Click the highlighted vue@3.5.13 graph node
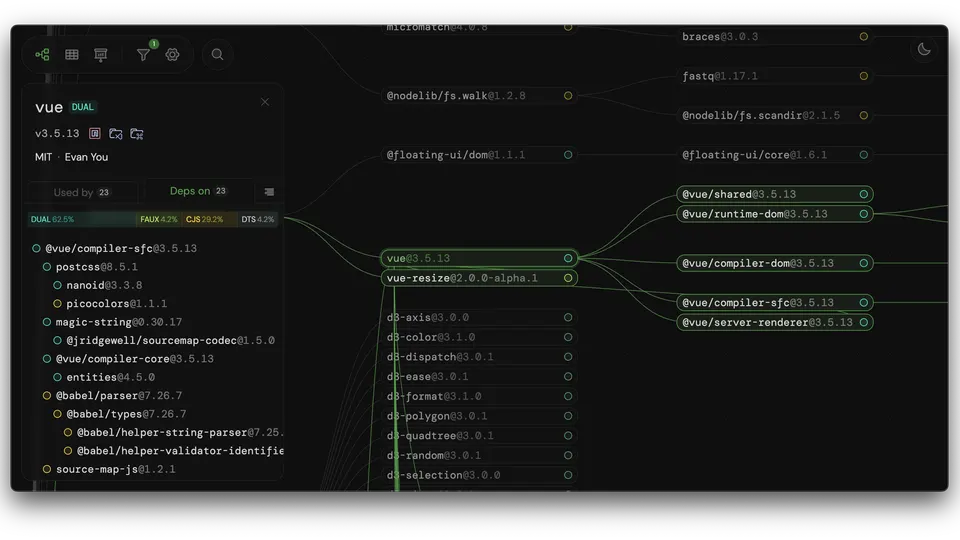 (479, 258)
